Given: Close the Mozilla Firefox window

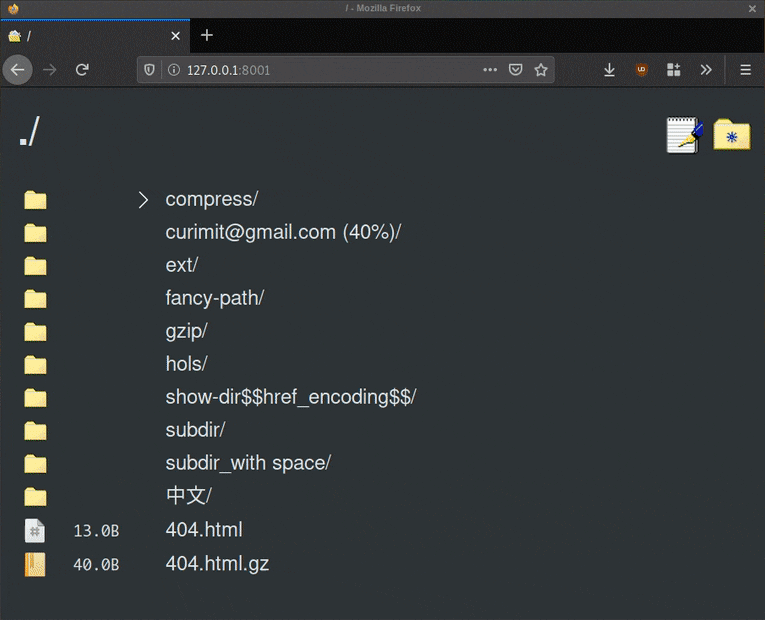Looking at the screenshot, I should point(752,8).
